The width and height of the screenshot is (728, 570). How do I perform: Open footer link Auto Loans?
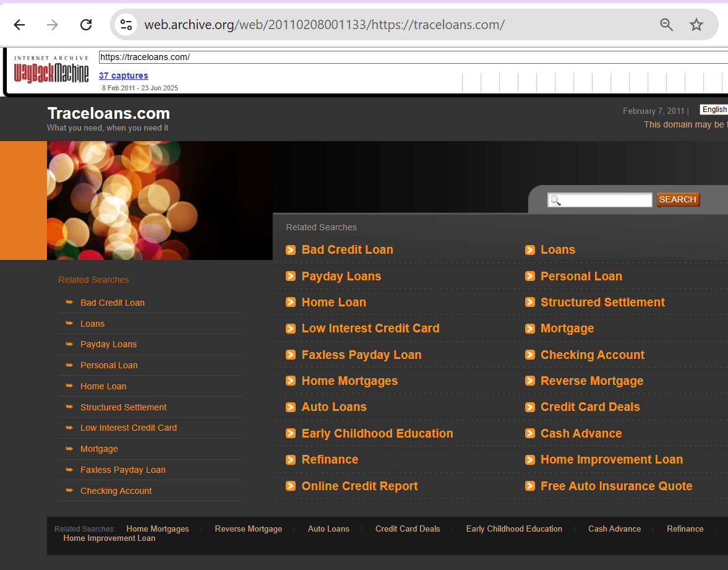pos(328,529)
